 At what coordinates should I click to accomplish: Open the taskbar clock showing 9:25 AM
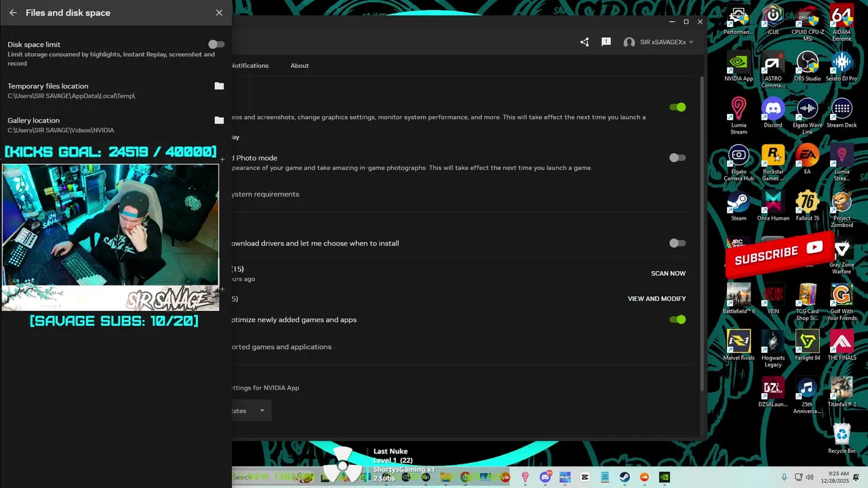coord(833,477)
